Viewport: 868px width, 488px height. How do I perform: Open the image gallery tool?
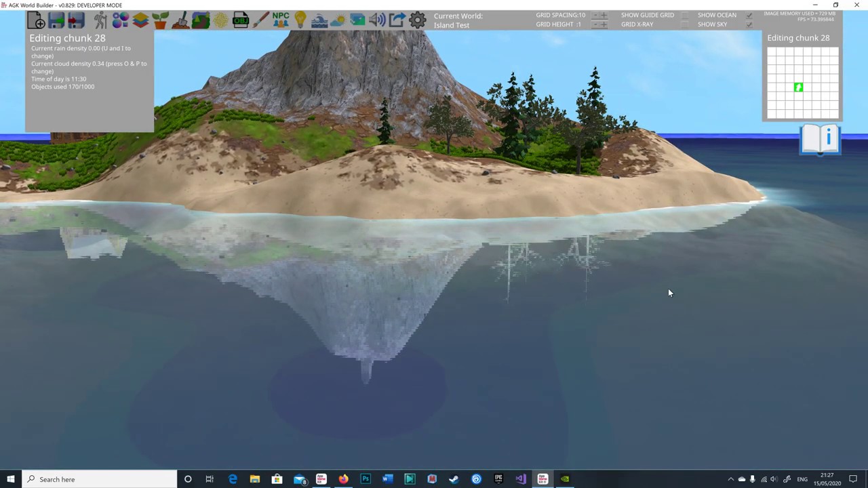point(357,20)
